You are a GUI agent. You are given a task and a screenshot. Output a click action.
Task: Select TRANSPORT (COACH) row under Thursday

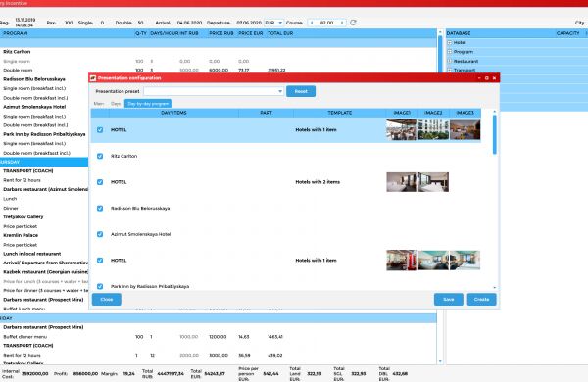28,171
